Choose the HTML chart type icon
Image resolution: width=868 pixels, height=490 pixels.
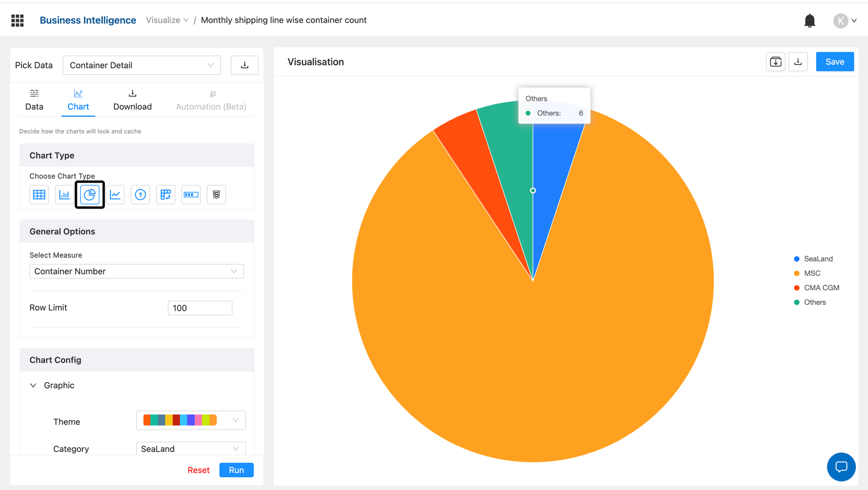(216, 195)
